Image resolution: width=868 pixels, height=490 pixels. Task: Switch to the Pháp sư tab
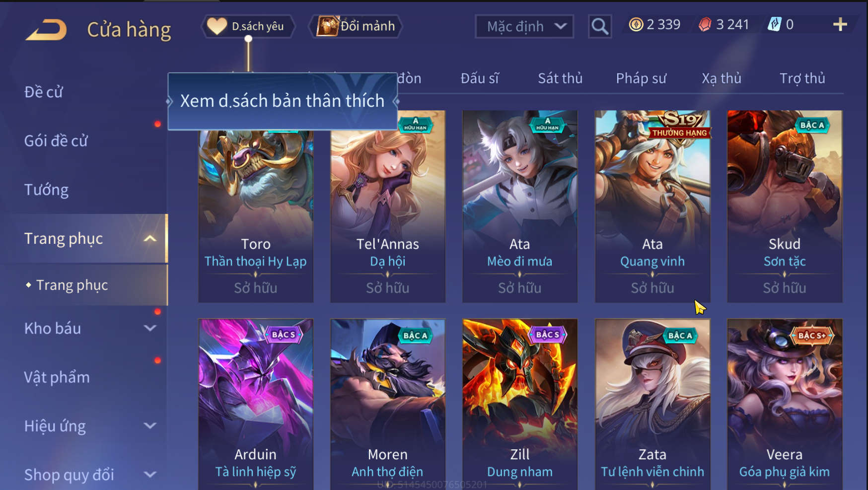coord(641,78)
